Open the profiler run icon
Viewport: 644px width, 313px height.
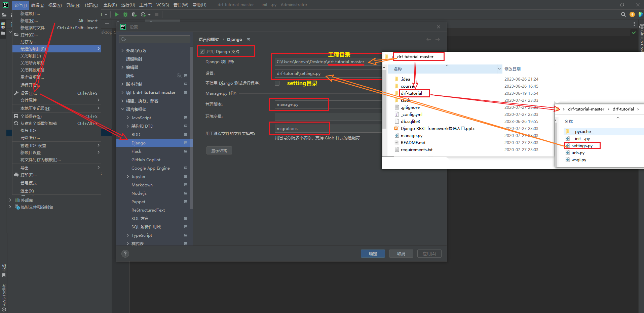tap(143, 14)
